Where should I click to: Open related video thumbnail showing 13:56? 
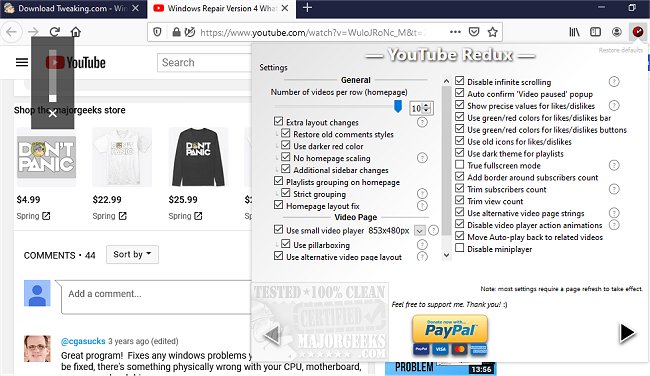(x=441, y=368)
